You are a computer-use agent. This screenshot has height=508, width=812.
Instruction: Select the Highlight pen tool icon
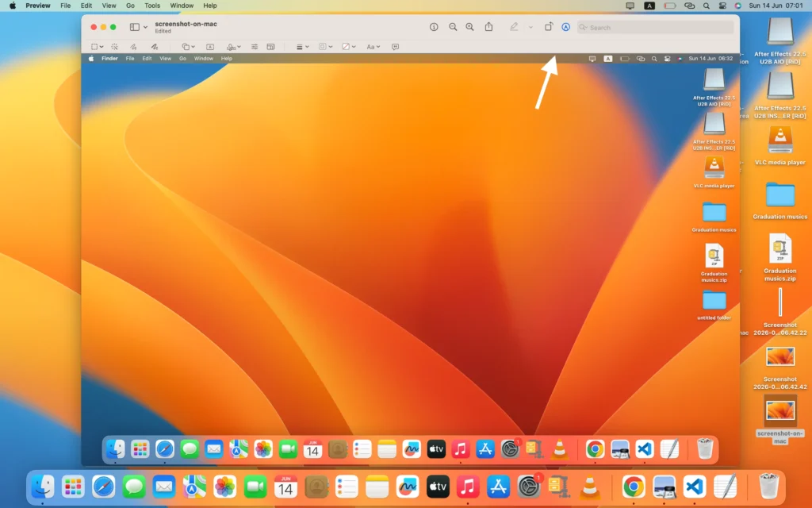[x=514, y=27]
